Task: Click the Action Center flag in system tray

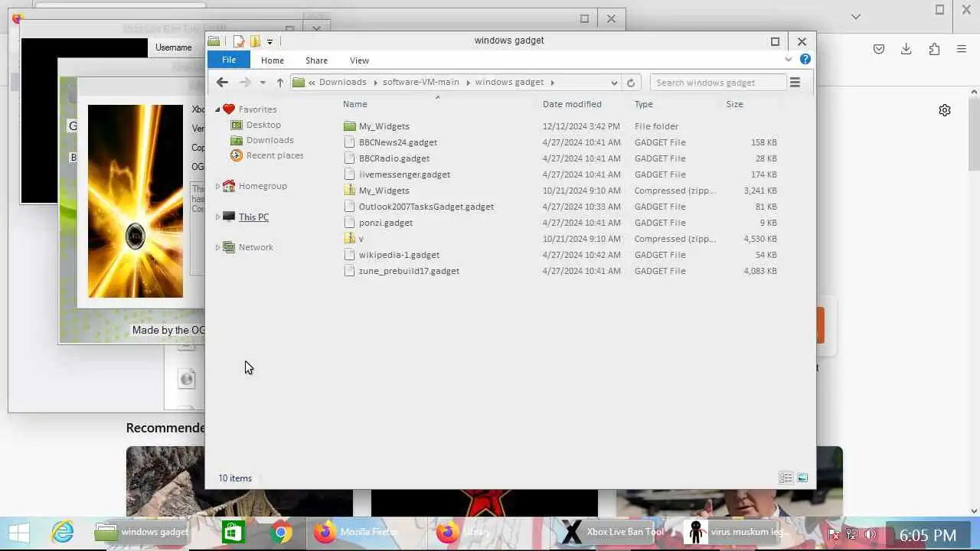Action: [x=834, y=535]
